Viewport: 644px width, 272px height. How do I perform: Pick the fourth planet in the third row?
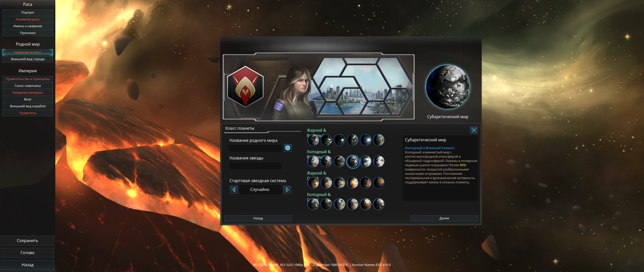click(x=352, y=183)
